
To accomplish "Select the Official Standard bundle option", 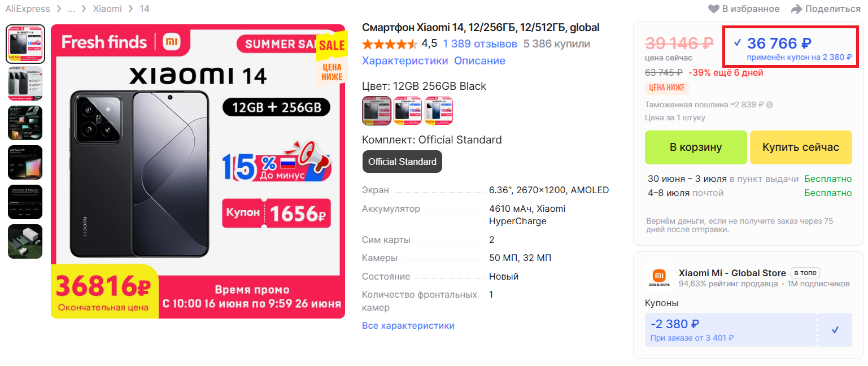I will [402, 162].
